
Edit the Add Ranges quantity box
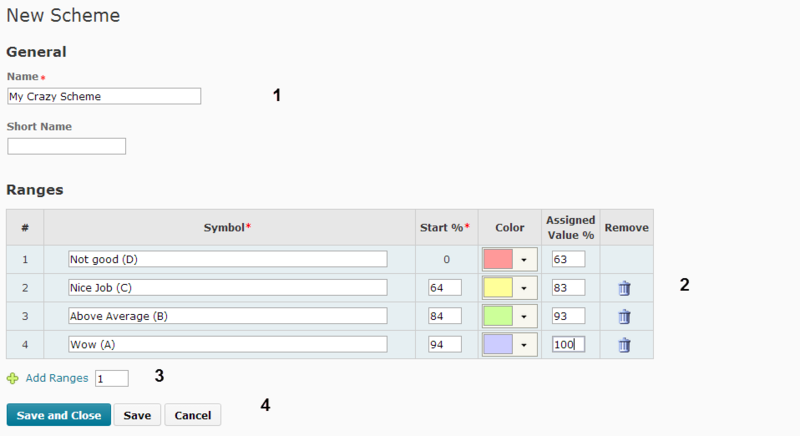click(112, 379)
